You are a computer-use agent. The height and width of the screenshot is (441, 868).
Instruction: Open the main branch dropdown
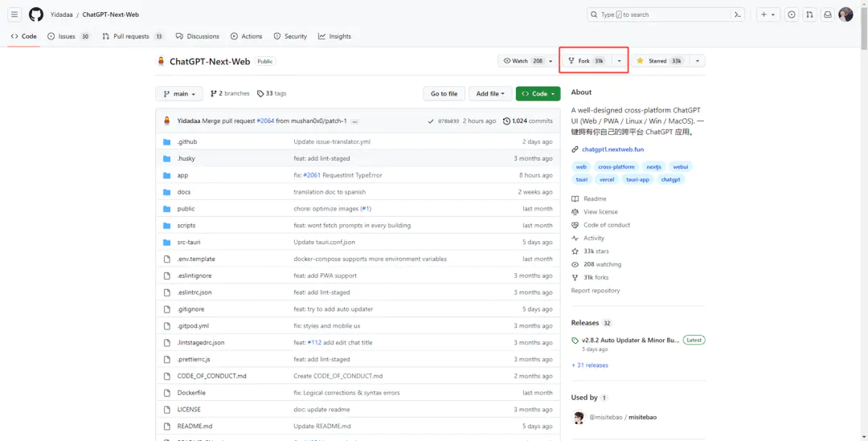coord(179,94)
